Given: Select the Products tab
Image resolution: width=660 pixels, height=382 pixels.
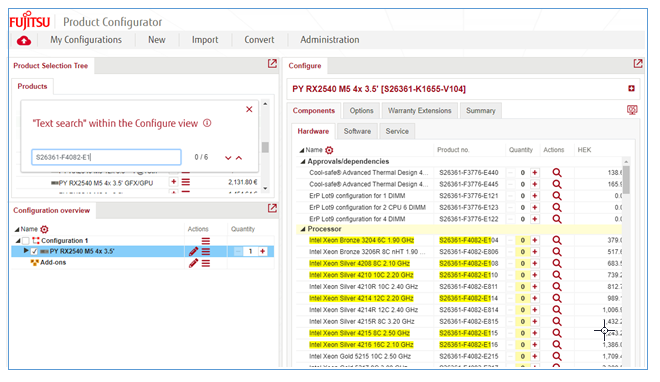Looking at the screenshot, I should [x=32, y=86].
